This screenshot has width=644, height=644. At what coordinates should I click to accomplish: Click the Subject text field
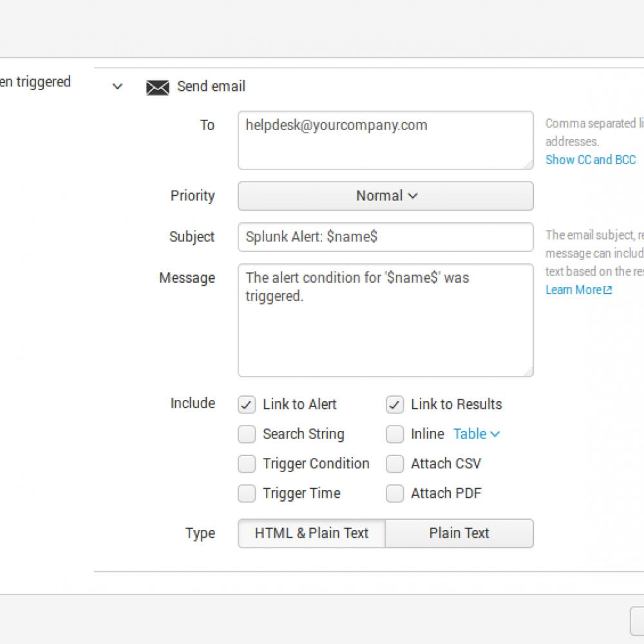point(385,237)
